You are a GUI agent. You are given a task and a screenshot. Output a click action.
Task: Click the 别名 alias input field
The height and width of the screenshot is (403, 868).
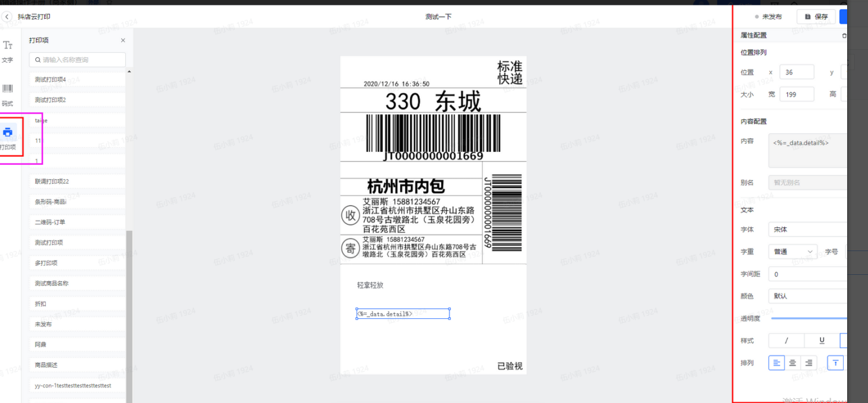(808, 182)
